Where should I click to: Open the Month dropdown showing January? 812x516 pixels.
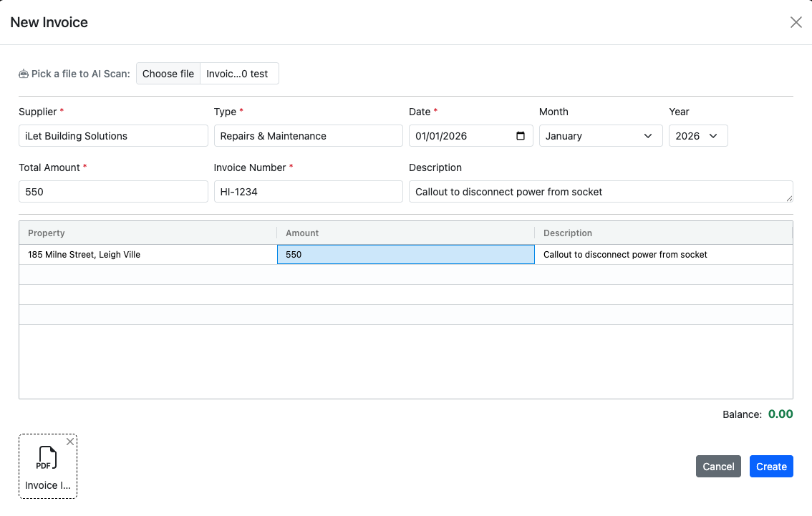click(x=601, y=135)
